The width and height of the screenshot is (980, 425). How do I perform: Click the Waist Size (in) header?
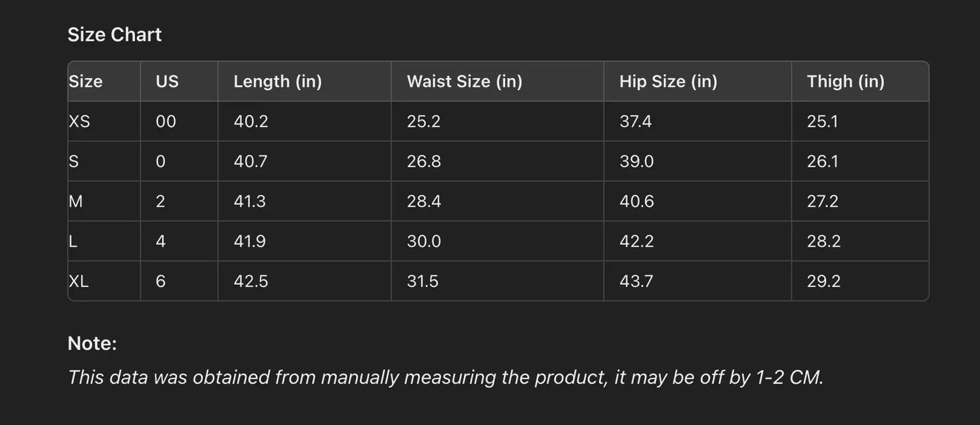[465, 81]
